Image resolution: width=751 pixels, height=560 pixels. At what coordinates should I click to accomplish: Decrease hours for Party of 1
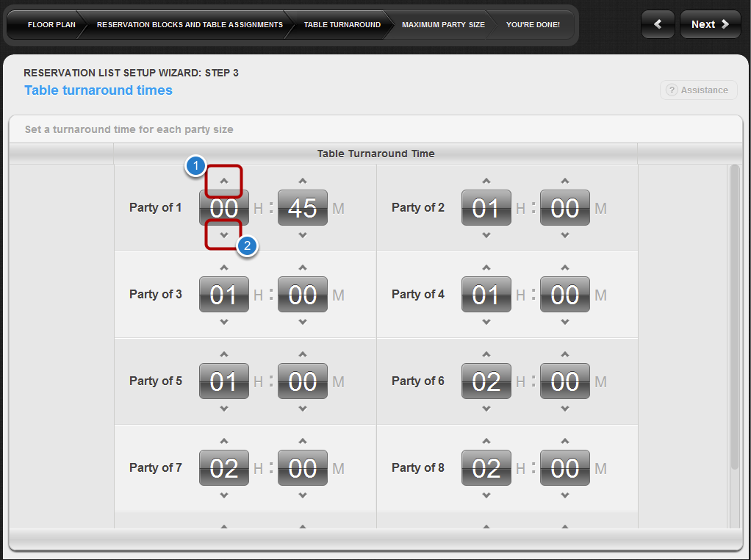click(x=224, y=235)
